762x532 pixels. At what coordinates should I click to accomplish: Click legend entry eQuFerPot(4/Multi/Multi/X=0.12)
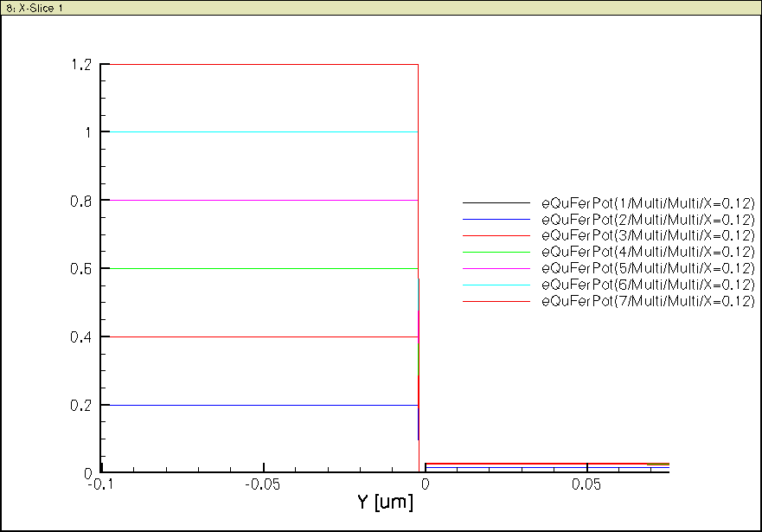(649, 252)
